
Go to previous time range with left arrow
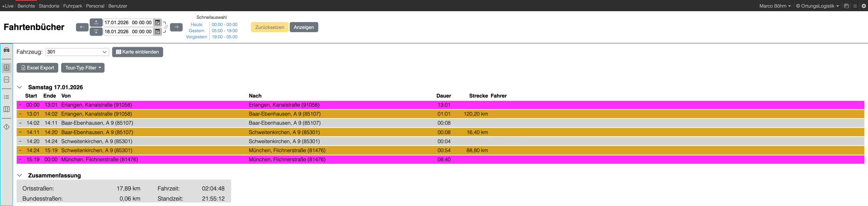(x=82, y=27)
